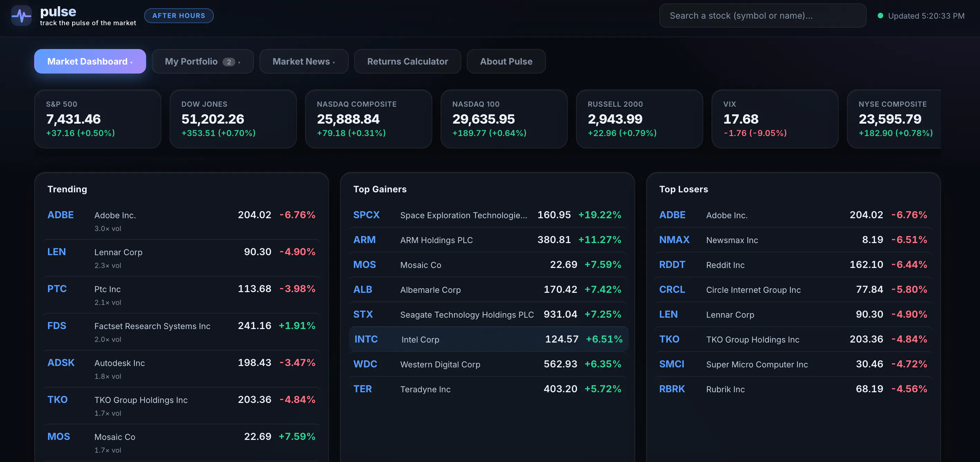Click the +19.22% change value for SPCX
The image size is (980, 462).
tap(600, 215)
